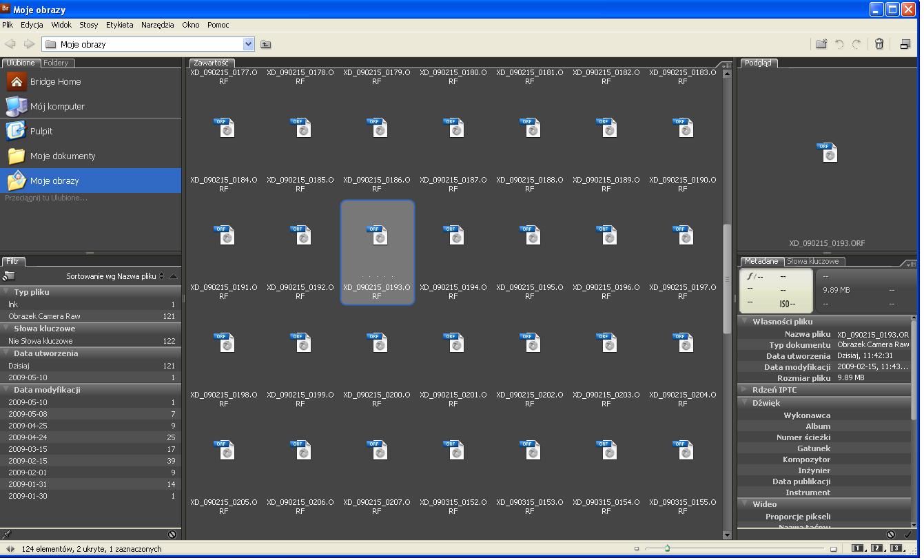Click the go up one folder icon
The width and height of the screenshot is (924, 560).
click(266, 45)
